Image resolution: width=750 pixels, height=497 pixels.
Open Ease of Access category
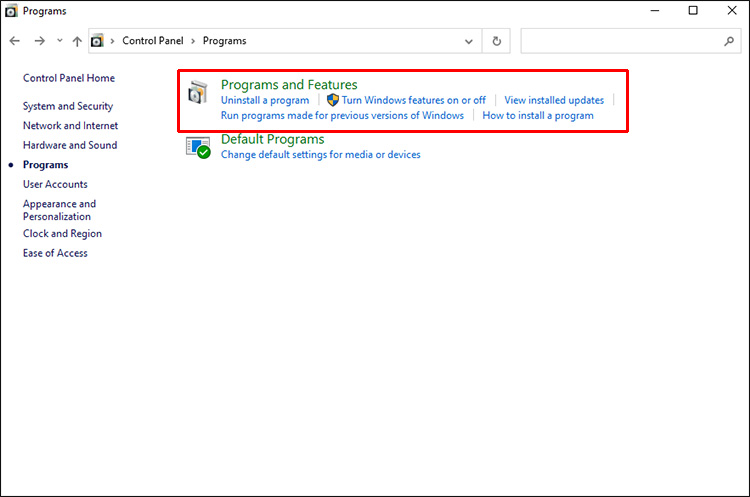(x=55, y=253)
